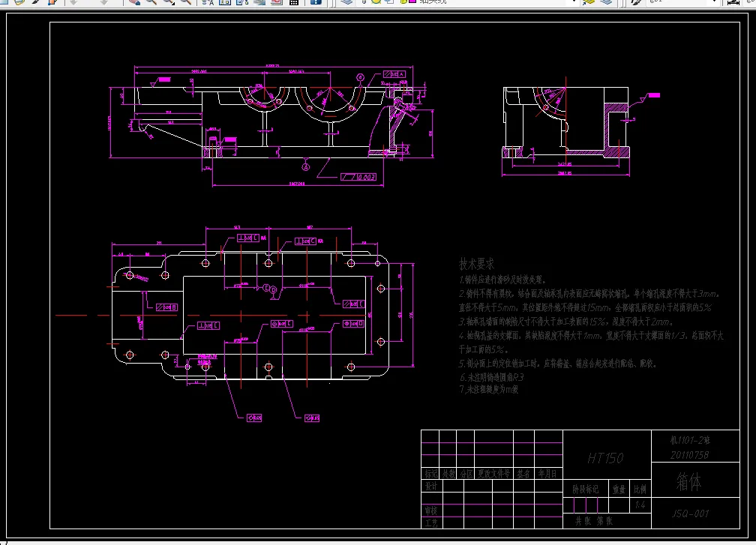Select the JSQ-001 drawing number

691,514
